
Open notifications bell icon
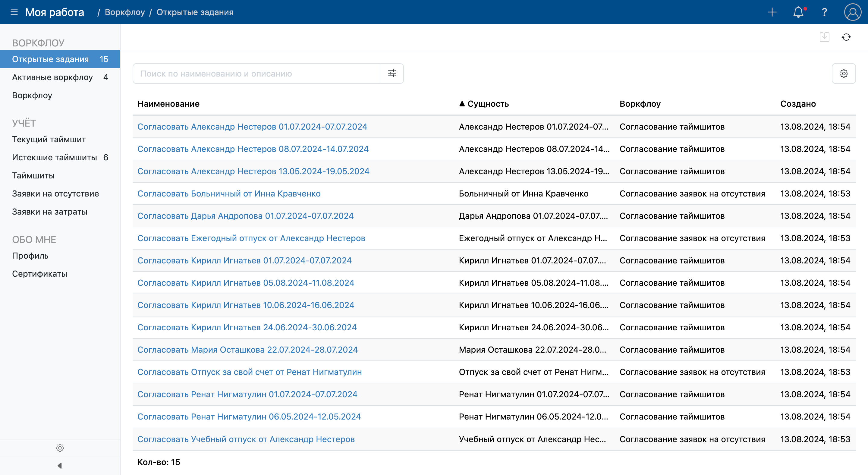pyautogui.click(x=798, y=12)
